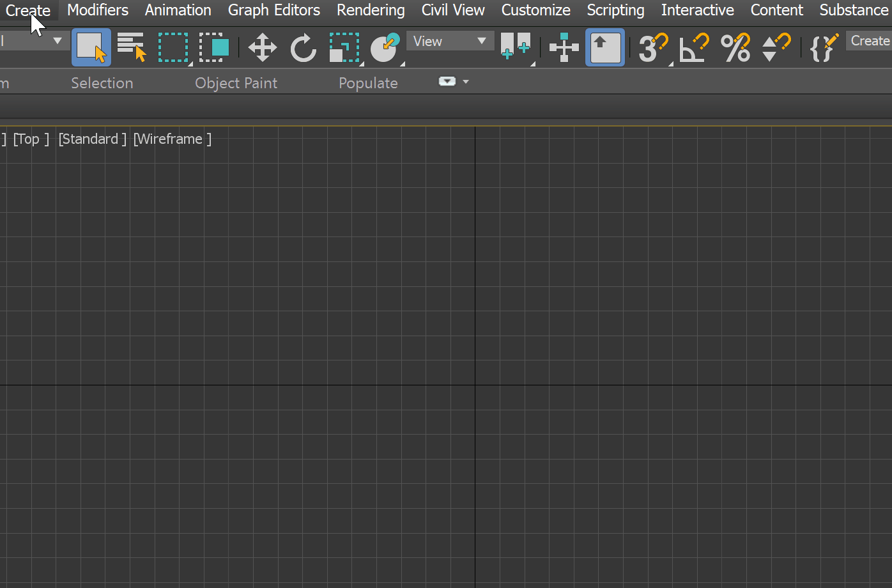Select the Rectangular Selection Region tool
Image resolution: width=892 pixels, height=588 pixels.
coord(173,47)
